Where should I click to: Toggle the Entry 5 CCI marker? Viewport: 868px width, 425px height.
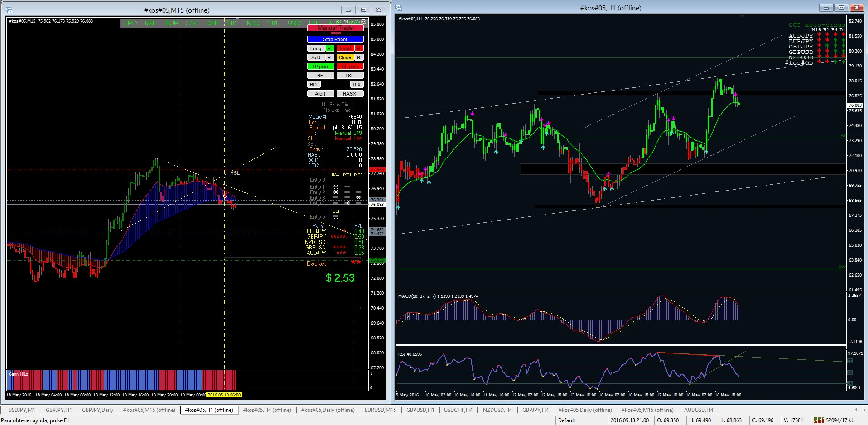336,216
